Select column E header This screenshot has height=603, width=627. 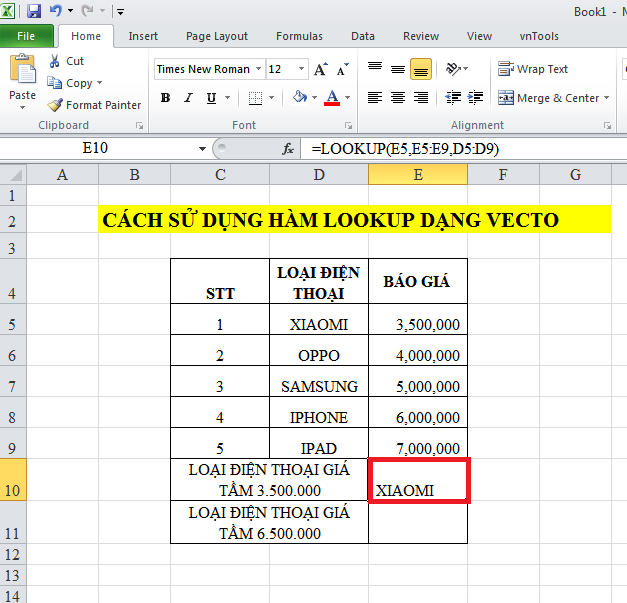coord(418,175)
